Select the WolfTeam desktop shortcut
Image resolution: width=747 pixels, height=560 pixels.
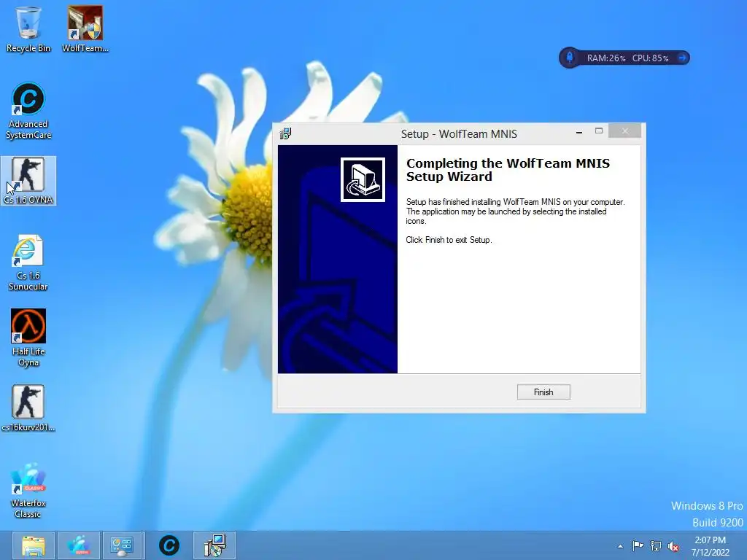(x=85, y=28)
